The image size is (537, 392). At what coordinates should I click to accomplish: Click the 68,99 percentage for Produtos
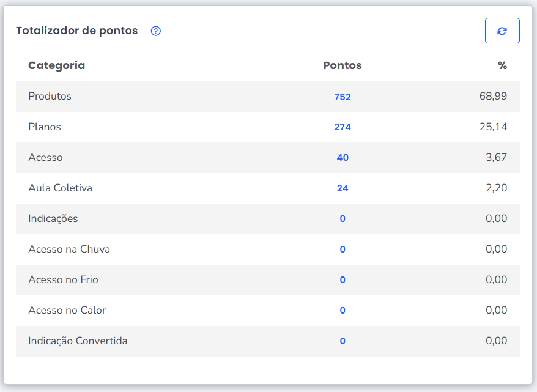(x=493, y=96)
